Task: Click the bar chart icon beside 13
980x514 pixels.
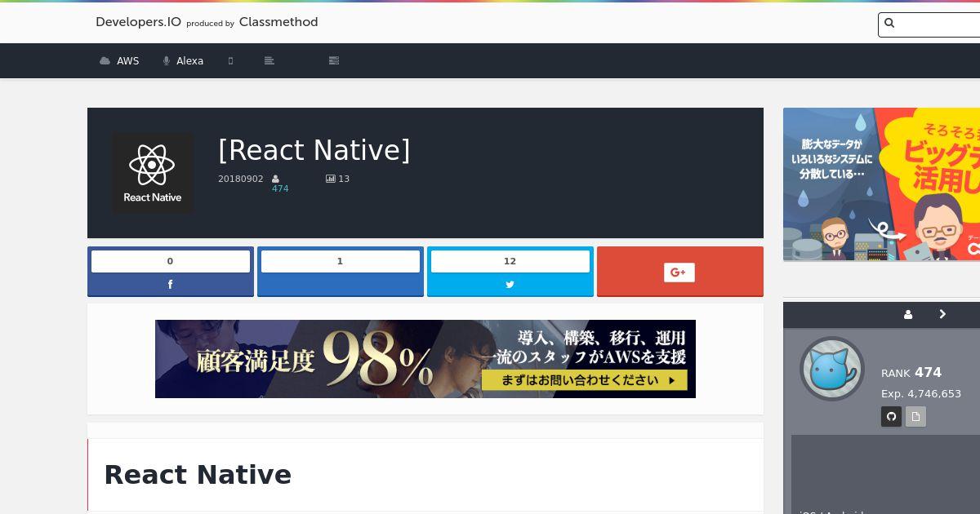Action: (331, 179)
